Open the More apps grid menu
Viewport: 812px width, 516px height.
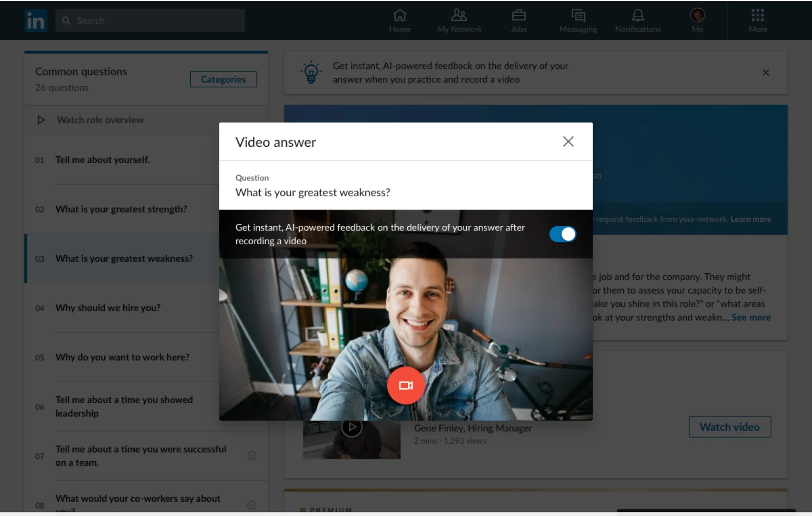point(758,21)
